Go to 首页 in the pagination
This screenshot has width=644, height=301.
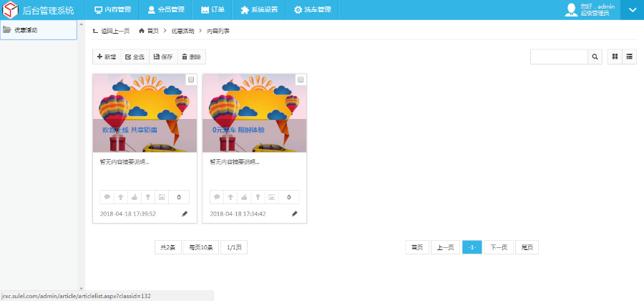click(x=417, y=247)
